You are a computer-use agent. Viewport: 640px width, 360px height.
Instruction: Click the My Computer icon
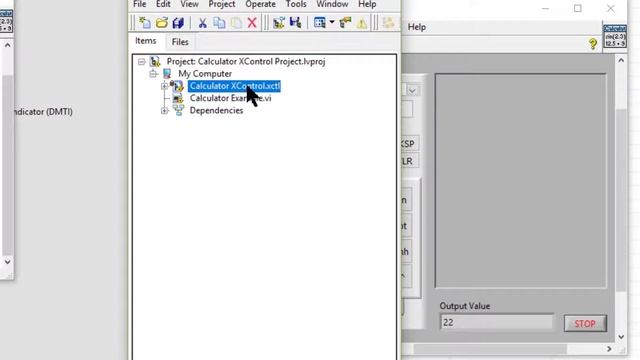[167, 74]
